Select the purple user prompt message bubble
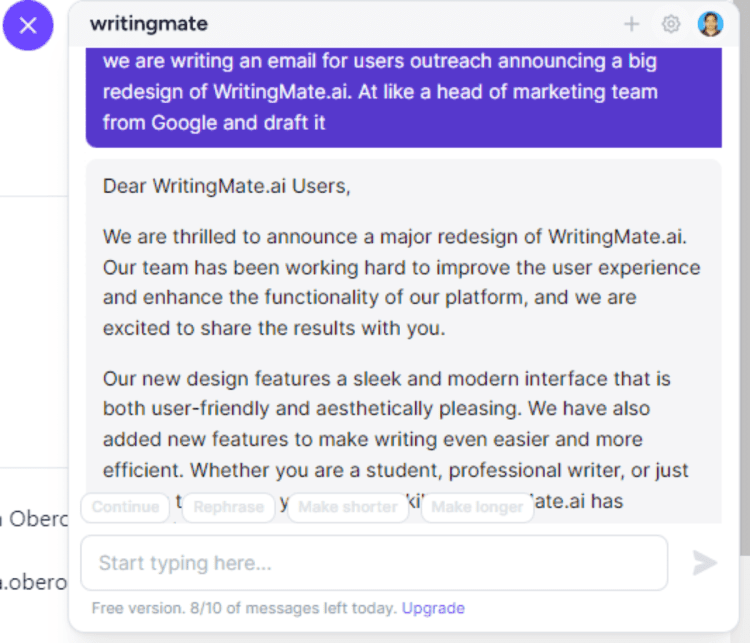 click(x=403, y=92)
